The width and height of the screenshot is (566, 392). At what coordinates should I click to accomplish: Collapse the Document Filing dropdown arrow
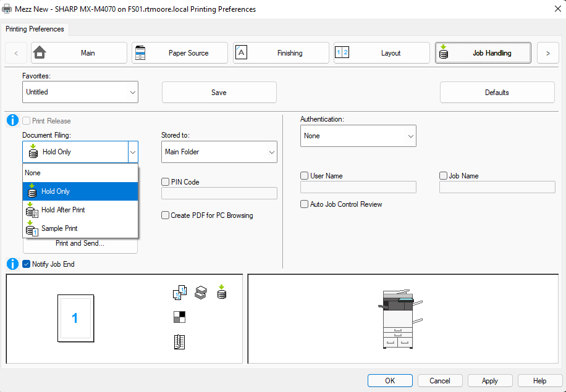tap(133, 152)
